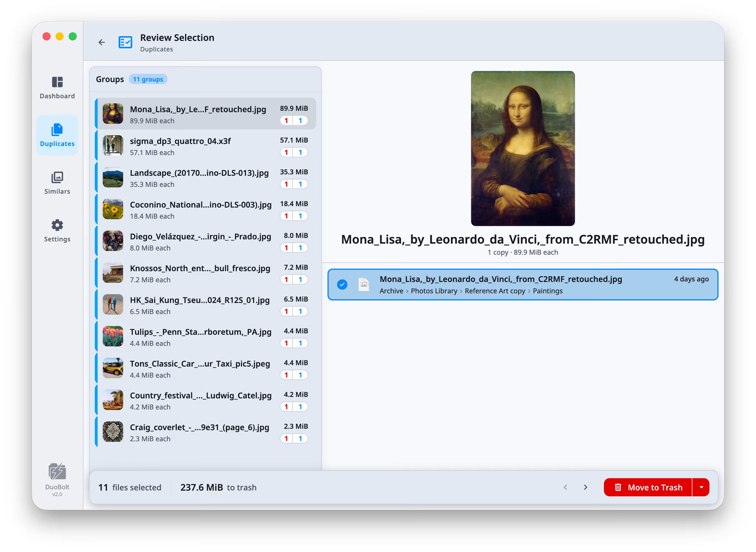Select the Tons Classic Car Taxi thumbnail

coord(113,368)
